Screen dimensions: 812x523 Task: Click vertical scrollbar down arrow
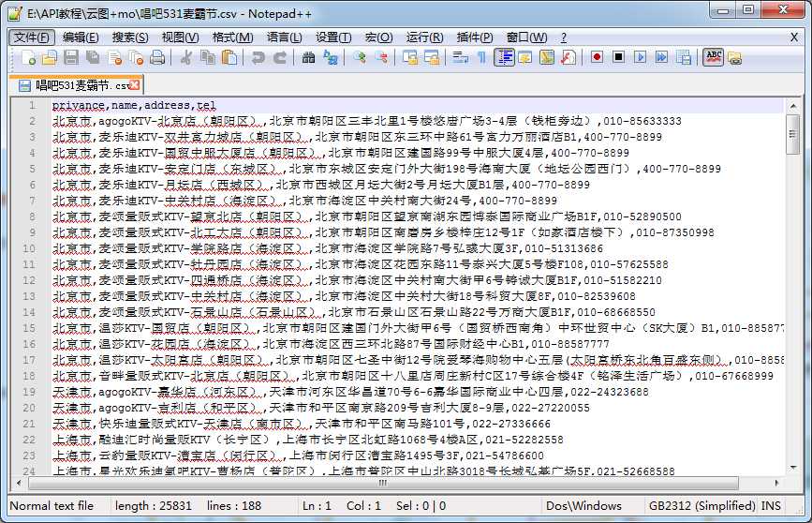tap(793, 468)
